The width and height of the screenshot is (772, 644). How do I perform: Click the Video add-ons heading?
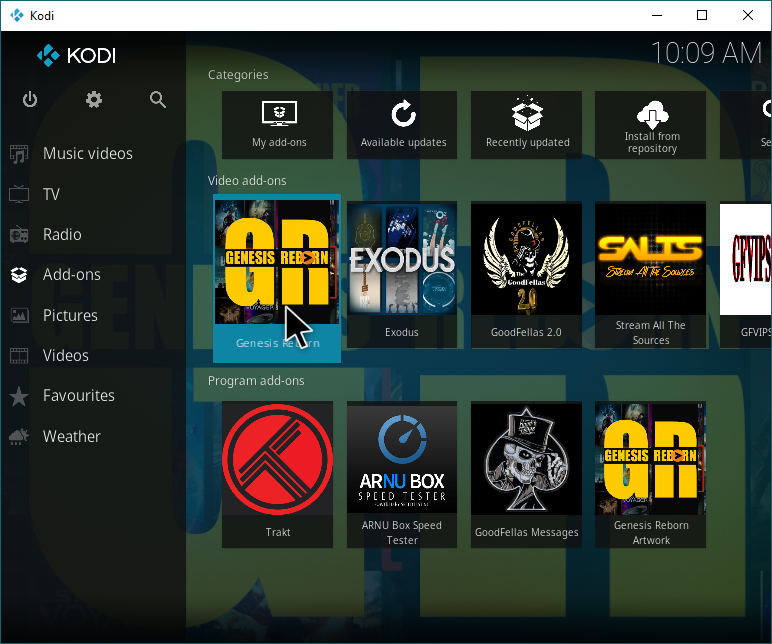247,181
